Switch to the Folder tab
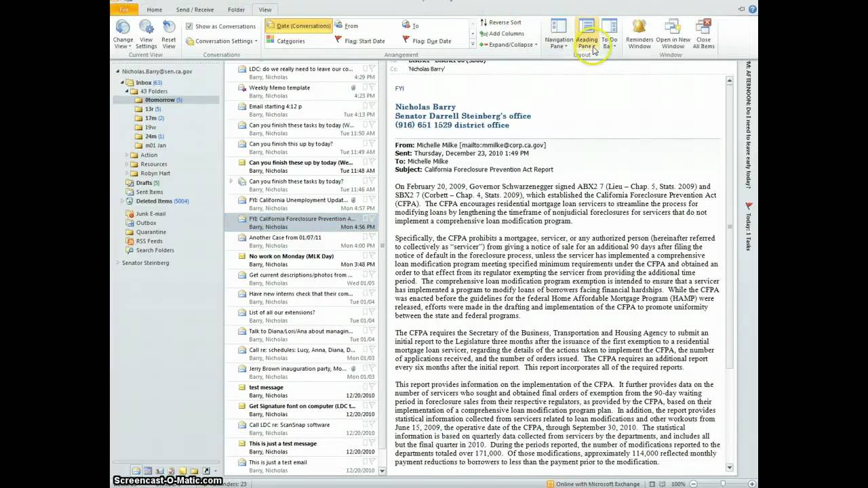 (236, 9)
